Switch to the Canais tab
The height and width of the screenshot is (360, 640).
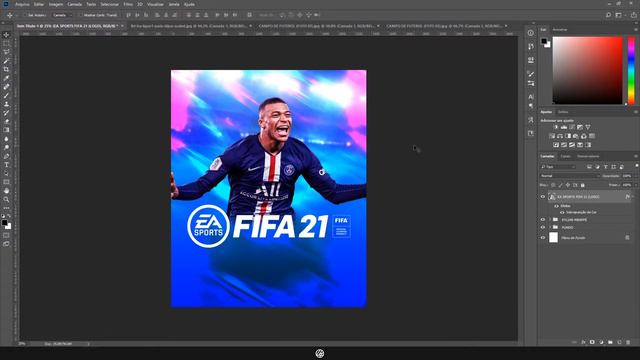click(565, 156)
